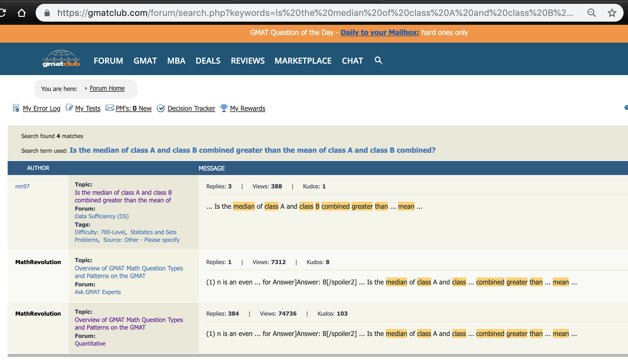
Task: Open Overview topic in Quantitative forum result
Action: click(x=129, y=324)
